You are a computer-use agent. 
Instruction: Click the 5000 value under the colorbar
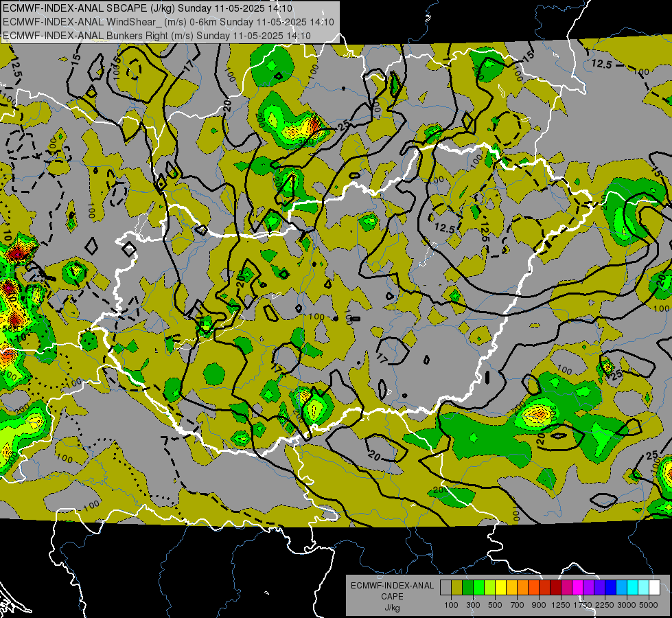649,605
